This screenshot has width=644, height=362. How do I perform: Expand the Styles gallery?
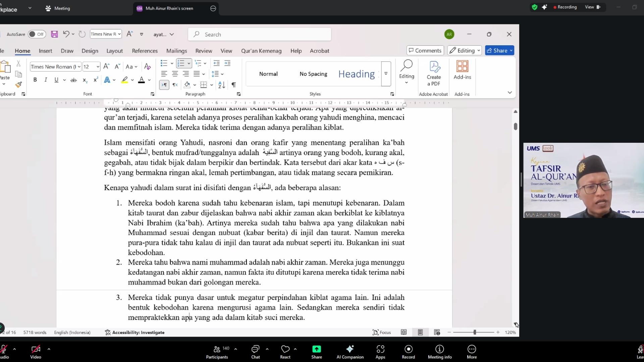[386, 74]
